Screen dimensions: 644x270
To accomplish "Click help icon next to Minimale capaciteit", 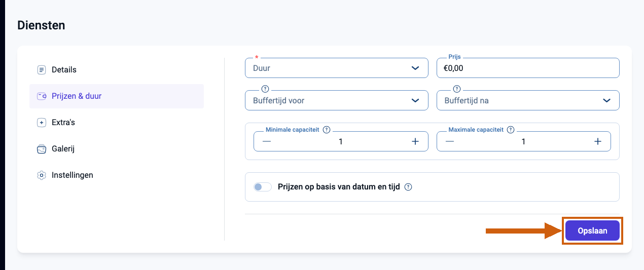I will click(x=327, y=130).
